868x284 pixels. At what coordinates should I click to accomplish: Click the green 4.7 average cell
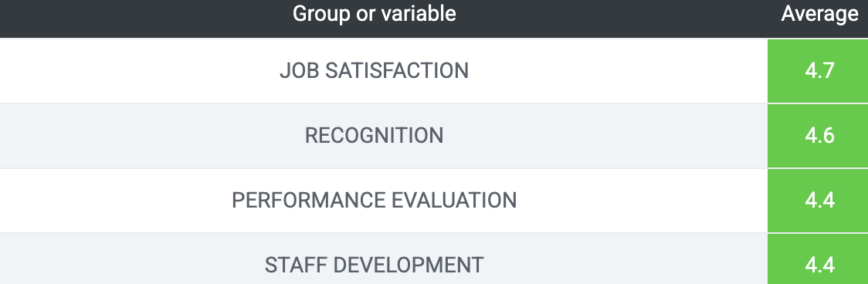point(818,71)
